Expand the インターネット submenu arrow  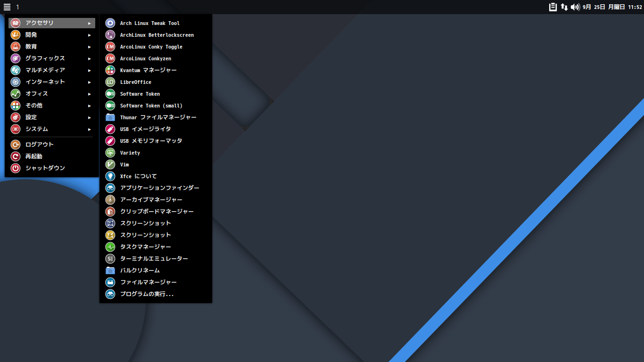tap(90, 82)
